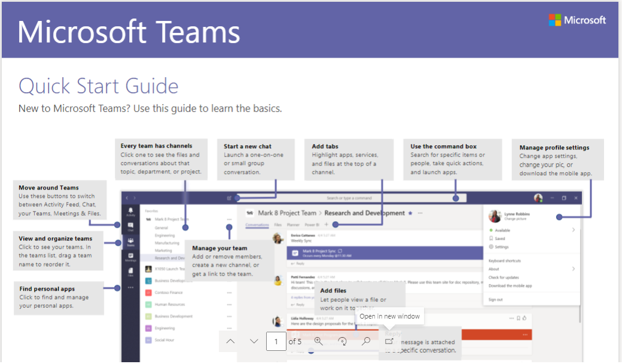Select Sign out in the profile menu

(x=495, y=299)
